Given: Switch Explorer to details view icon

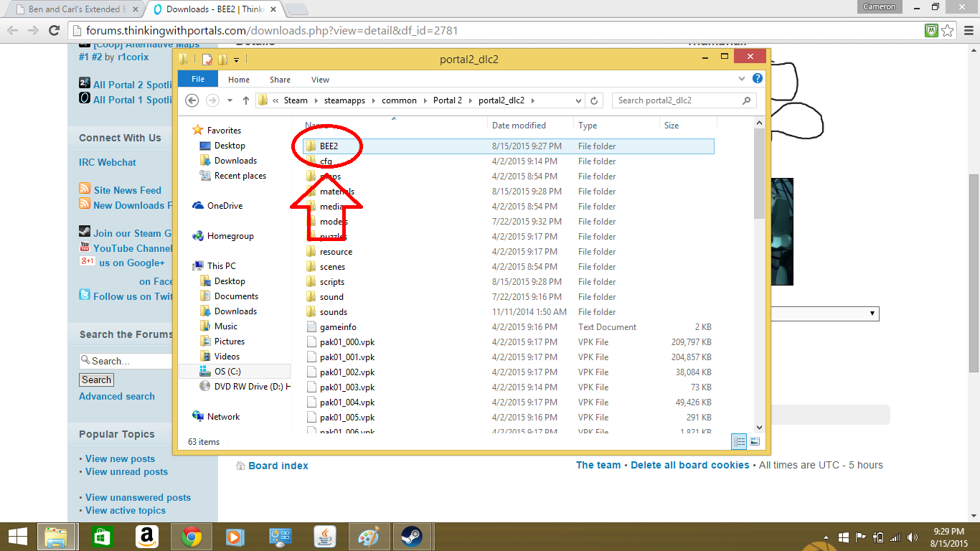Looking at the screenshot, I should pyautogui.click(x=740, y=442).
